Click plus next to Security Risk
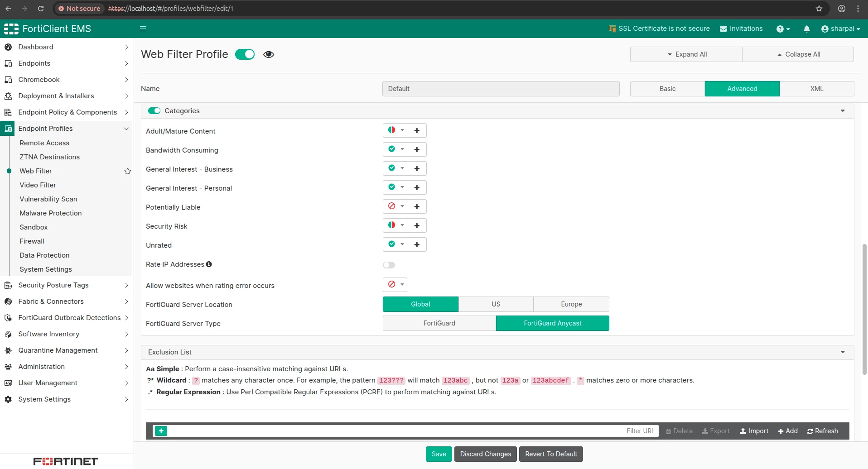The height and width of the screenshot is (469, 868). click(x=417, y=226)
